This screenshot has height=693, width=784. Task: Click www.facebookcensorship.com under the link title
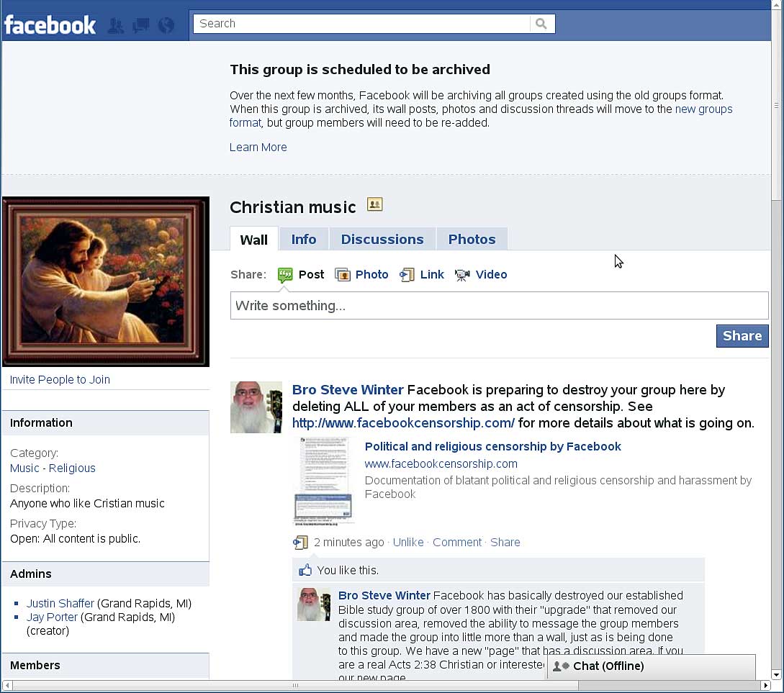coord(441,463)
